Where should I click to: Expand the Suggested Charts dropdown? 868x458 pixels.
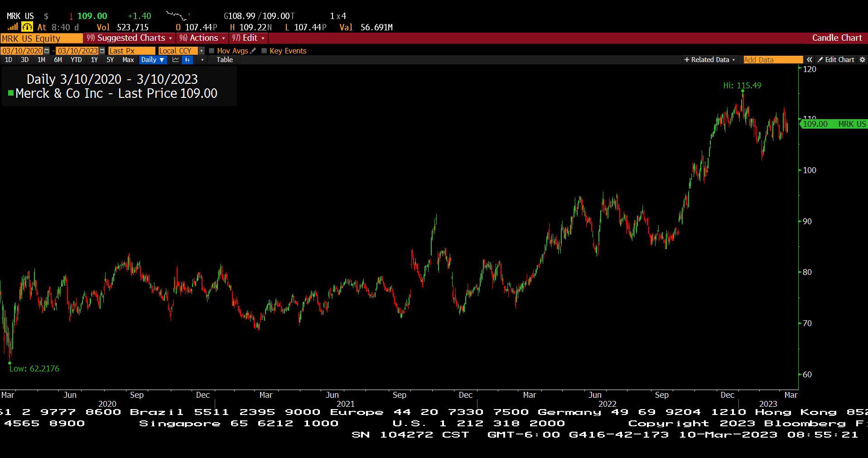(x=130, y=38)
